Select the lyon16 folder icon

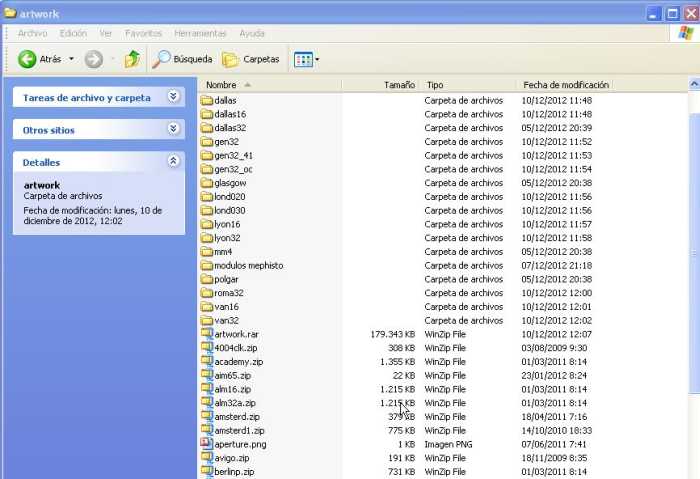207,224
